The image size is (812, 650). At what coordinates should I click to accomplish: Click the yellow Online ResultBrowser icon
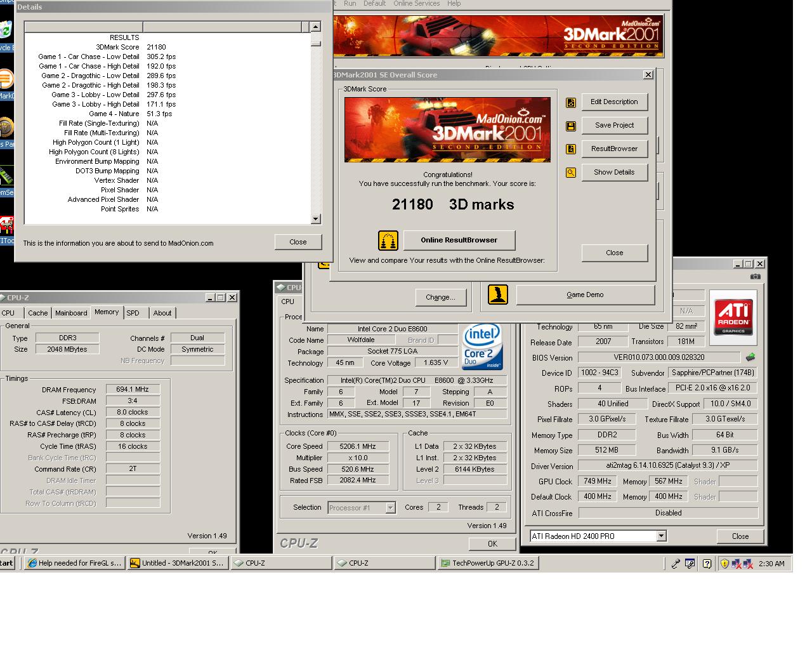(388, 241)
